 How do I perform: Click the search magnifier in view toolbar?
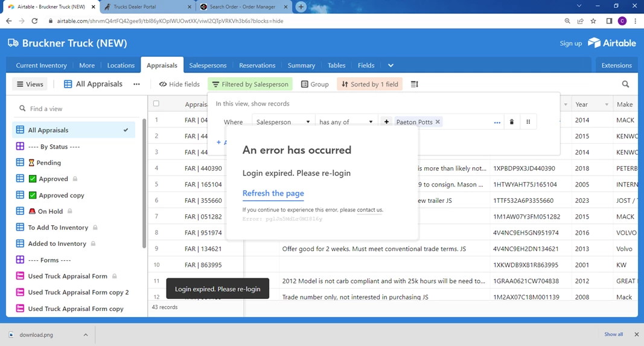pyautogui.click(x=625, y=85)
